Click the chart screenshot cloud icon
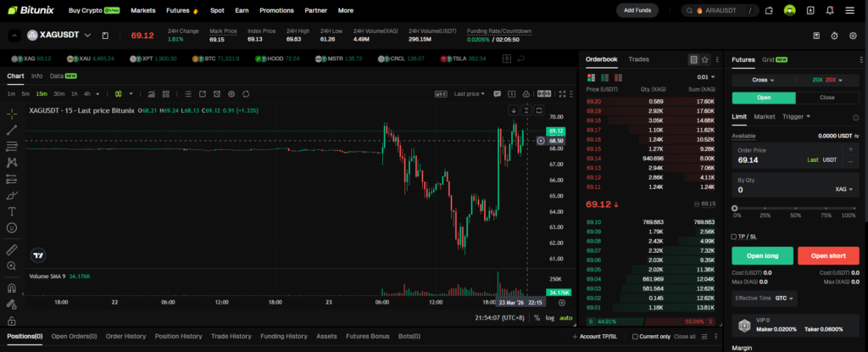The width and height of the screenshot is (868, 352). (526, 93)
